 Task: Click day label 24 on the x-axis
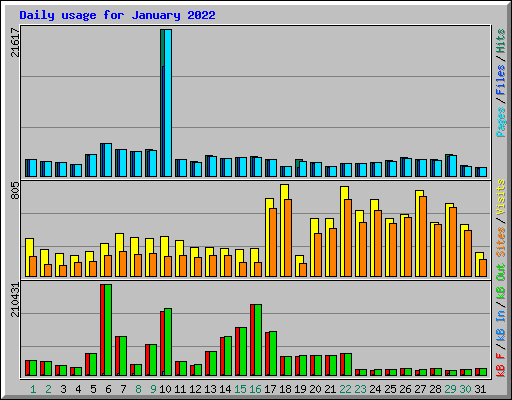pyautogui.click(x=375, y=389)
